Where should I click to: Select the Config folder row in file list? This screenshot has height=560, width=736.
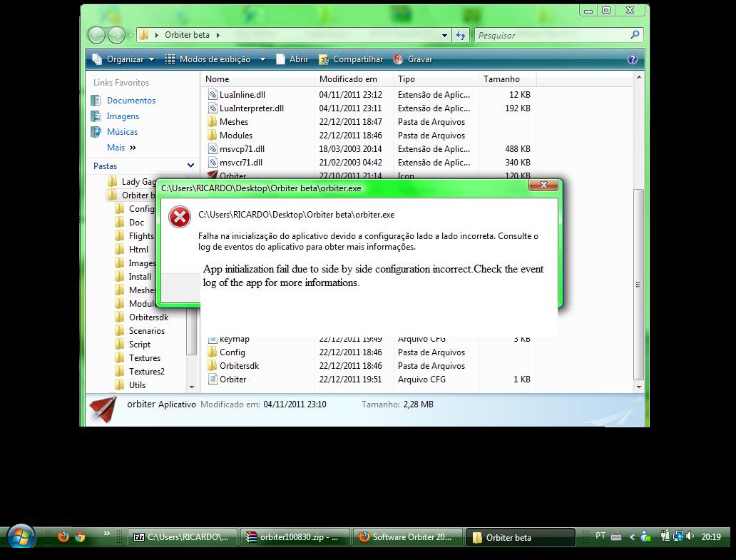tap(369, 352)
